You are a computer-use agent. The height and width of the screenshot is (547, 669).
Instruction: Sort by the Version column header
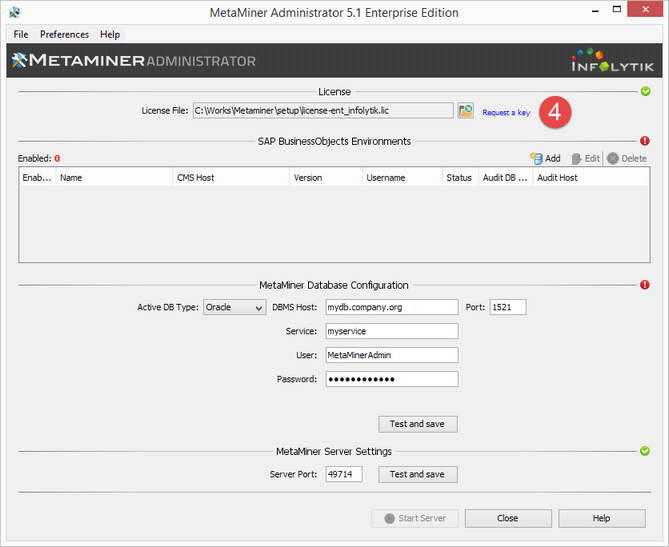click(x=326, y=177)
